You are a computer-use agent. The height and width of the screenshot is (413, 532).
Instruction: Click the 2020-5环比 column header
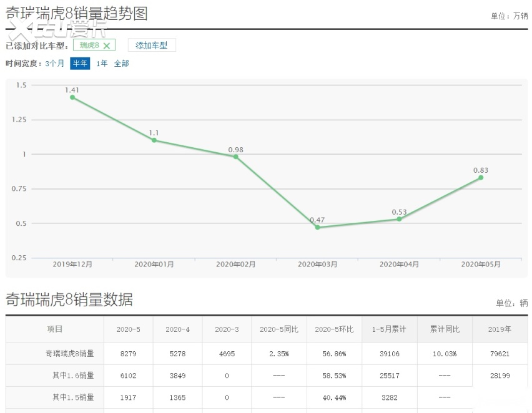point(334,329)
